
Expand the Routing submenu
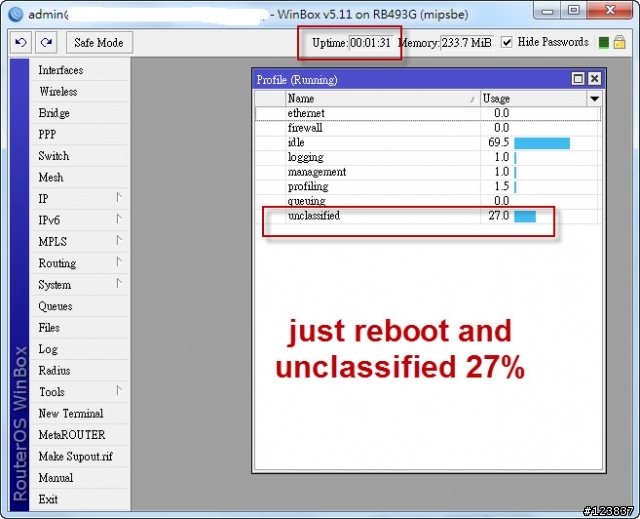[80, 263]
